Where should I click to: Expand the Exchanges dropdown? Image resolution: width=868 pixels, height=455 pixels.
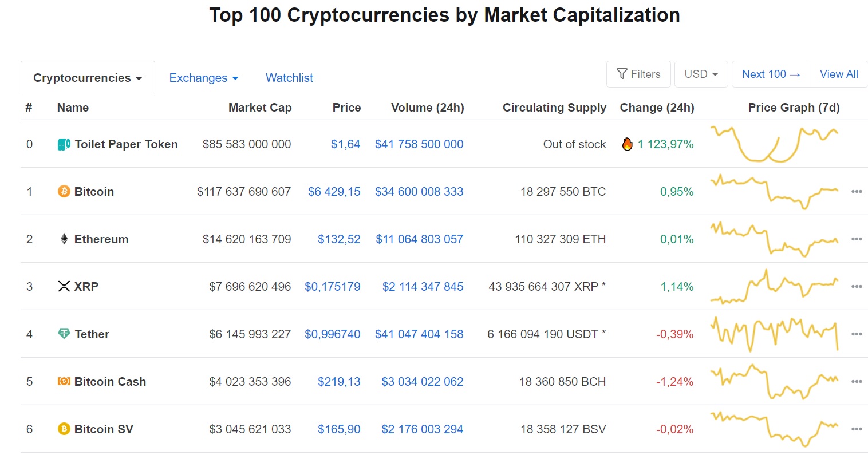(x=204, y=78)
